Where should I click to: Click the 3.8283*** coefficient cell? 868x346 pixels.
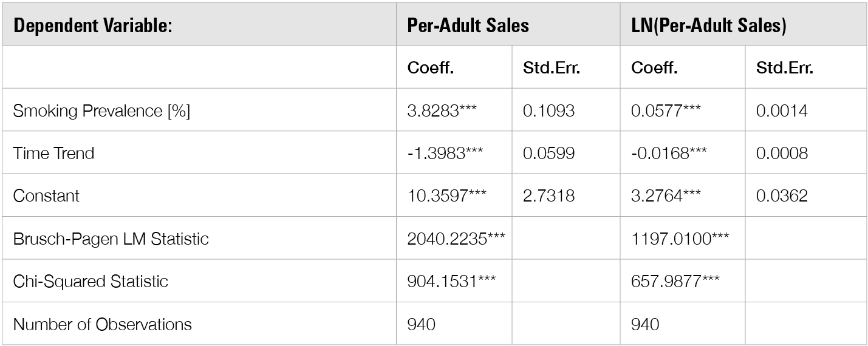(442, 111)
